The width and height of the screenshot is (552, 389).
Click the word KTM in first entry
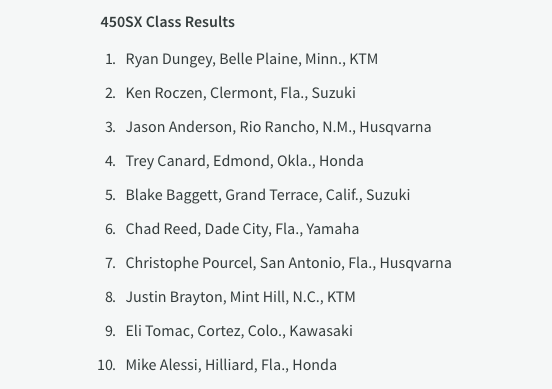pyautogui.click(x=364, y=59)
